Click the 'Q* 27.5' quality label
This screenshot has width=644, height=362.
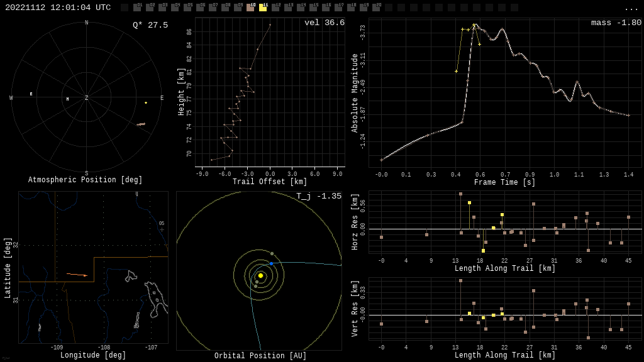pyautogui.click(x=150, y=25)
